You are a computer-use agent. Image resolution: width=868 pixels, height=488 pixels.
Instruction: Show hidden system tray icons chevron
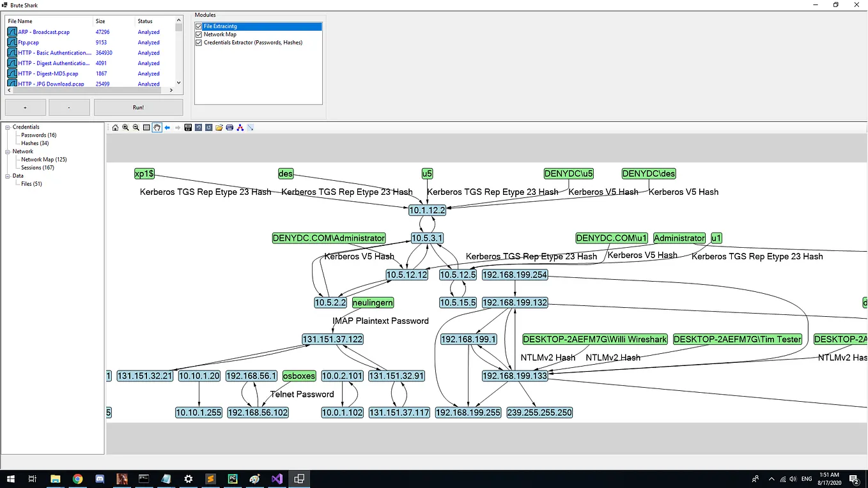[x=771, y=479]
